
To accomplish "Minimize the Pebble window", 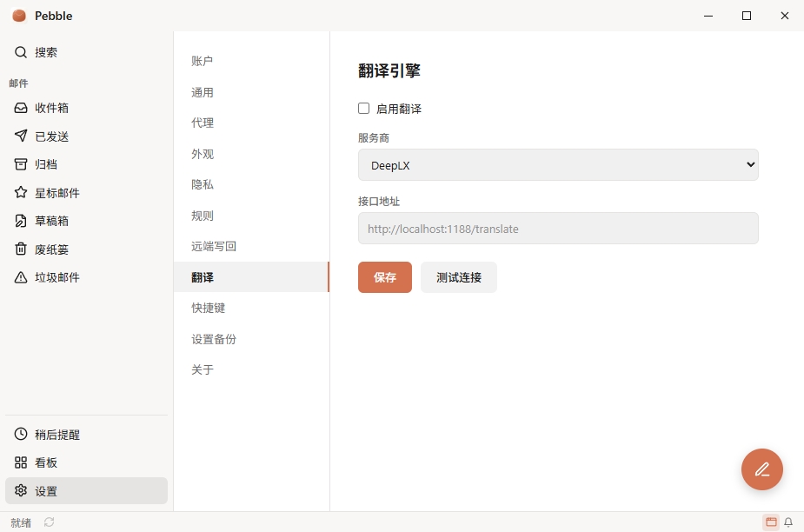I will point(708,16).
